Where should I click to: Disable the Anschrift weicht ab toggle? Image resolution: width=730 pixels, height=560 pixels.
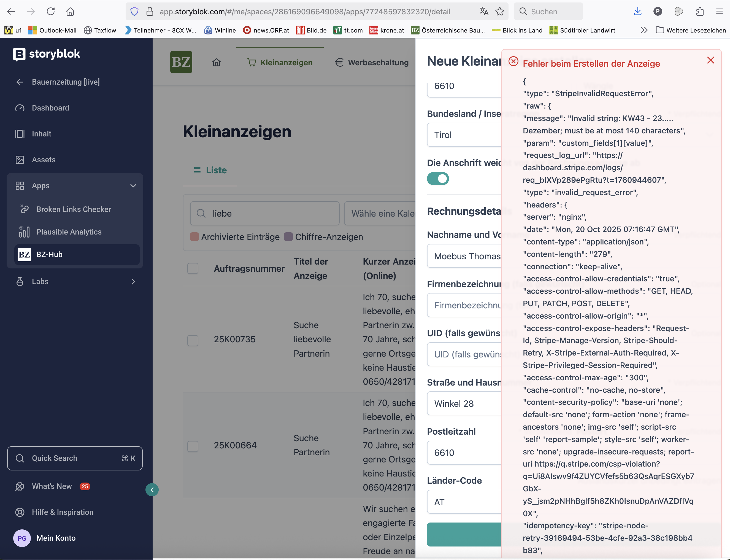[x=438, y=179]
